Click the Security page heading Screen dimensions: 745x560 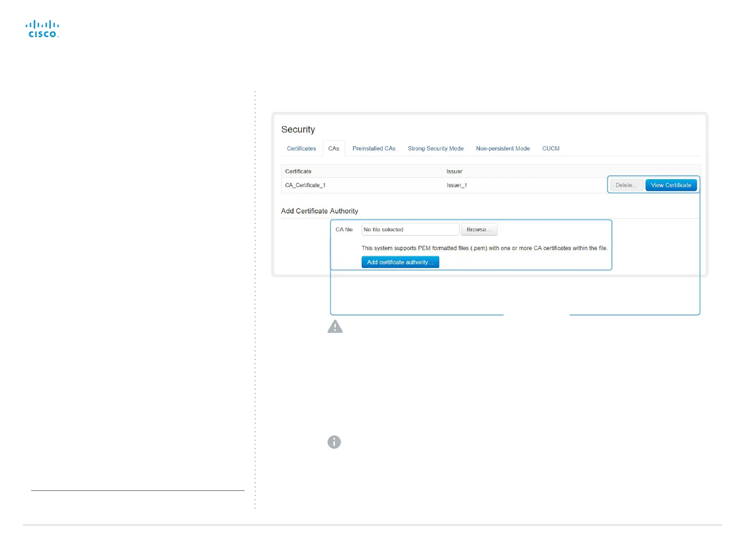click(298, 130)
